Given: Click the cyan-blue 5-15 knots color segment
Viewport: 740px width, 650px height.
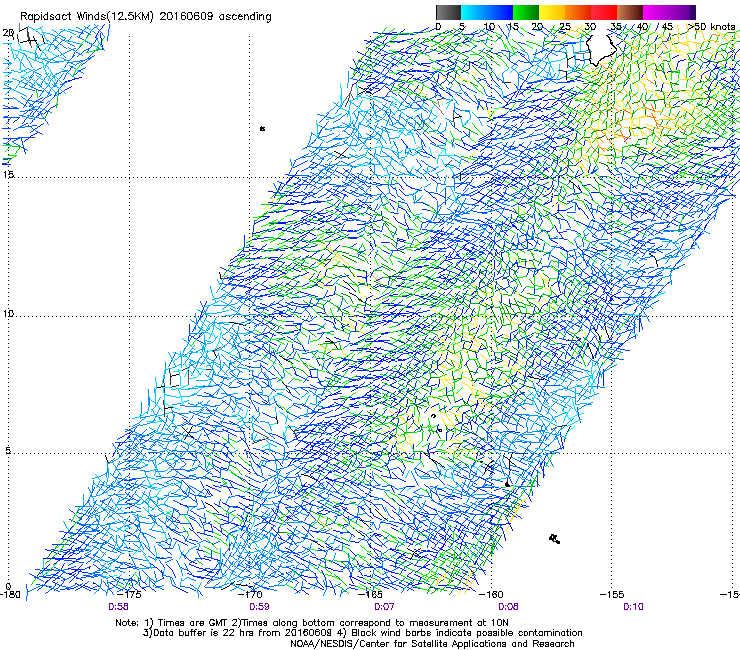Looking at the screenshot, I should [487, 12].
